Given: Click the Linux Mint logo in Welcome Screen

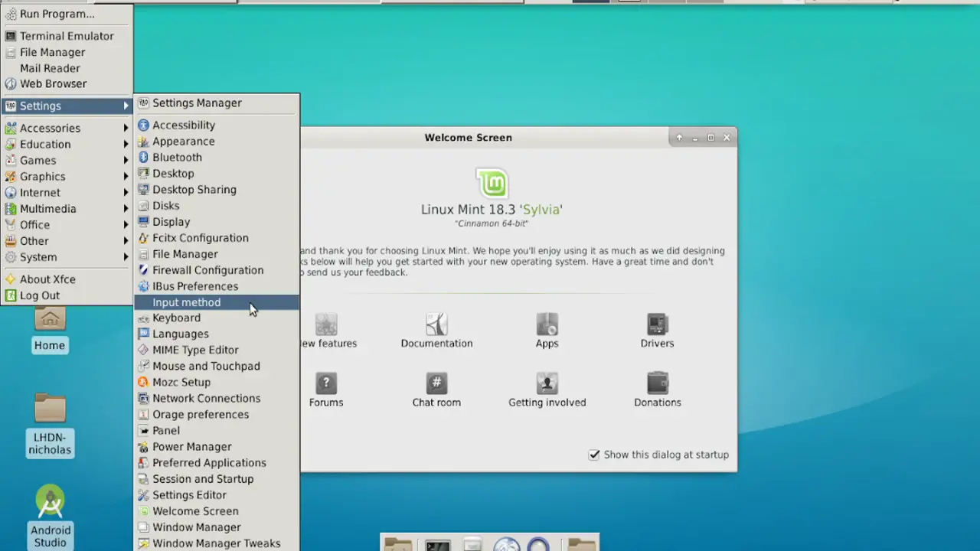Looking at the screenshot, I should [492, 183].
